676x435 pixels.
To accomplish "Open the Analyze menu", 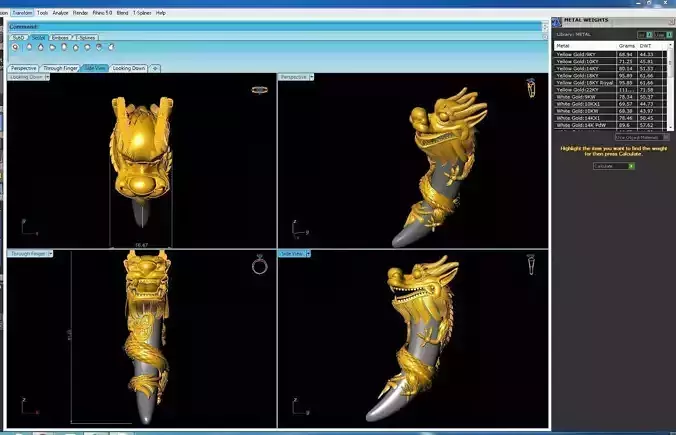I will [60, 13].
